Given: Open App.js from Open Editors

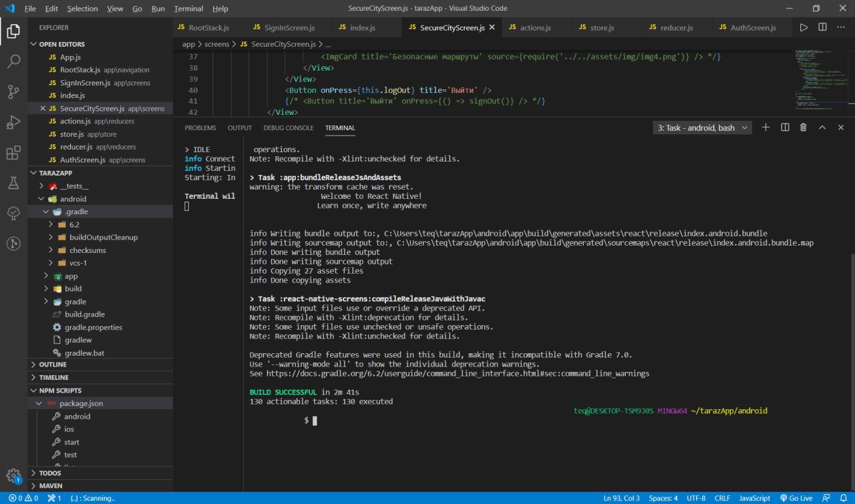Looking at the screenshot, I should [70, 57].
